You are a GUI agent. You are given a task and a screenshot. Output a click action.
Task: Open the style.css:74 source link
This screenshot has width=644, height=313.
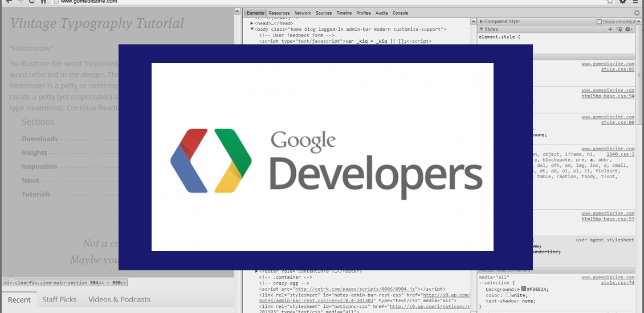(x=618, y=283)
